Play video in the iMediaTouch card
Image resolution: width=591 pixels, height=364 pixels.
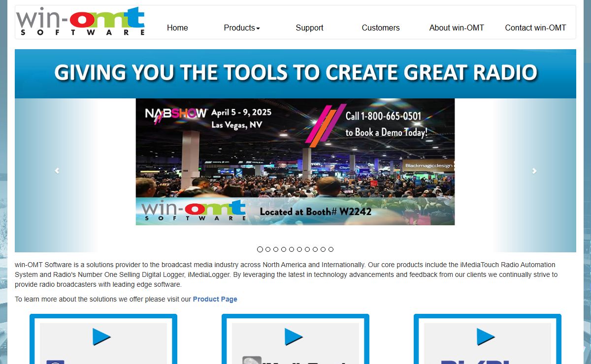coord(294,337)
